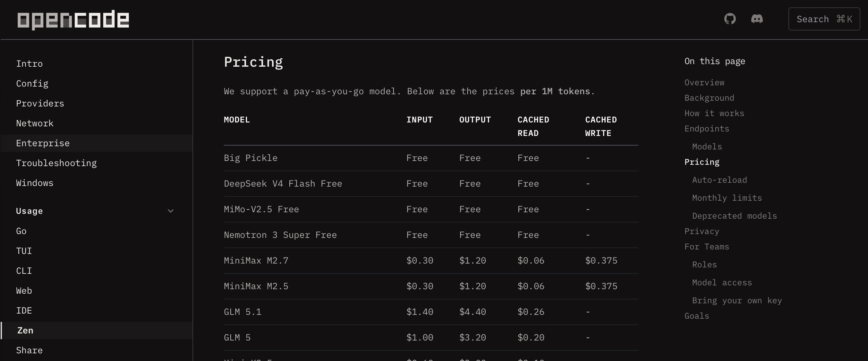Open the Share sidebar page
Image resolution: width=868 pixels, height=361 pixels.
(29, 350)
